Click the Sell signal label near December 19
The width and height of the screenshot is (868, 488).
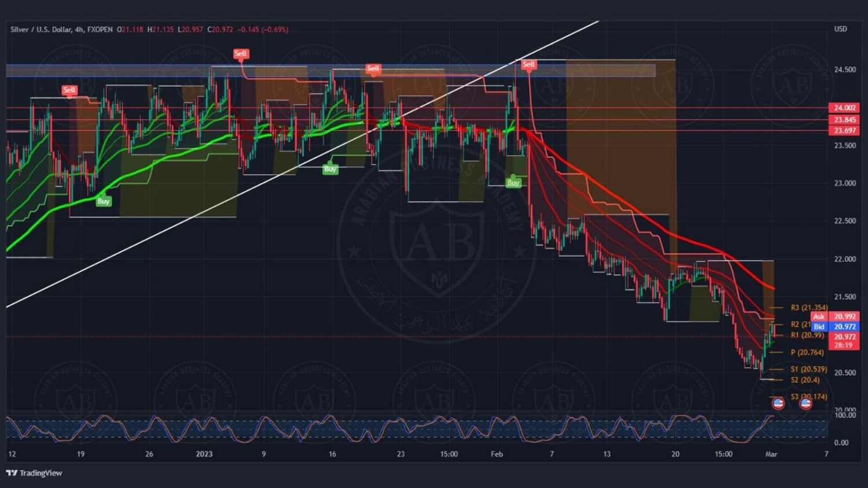(69, 90)
